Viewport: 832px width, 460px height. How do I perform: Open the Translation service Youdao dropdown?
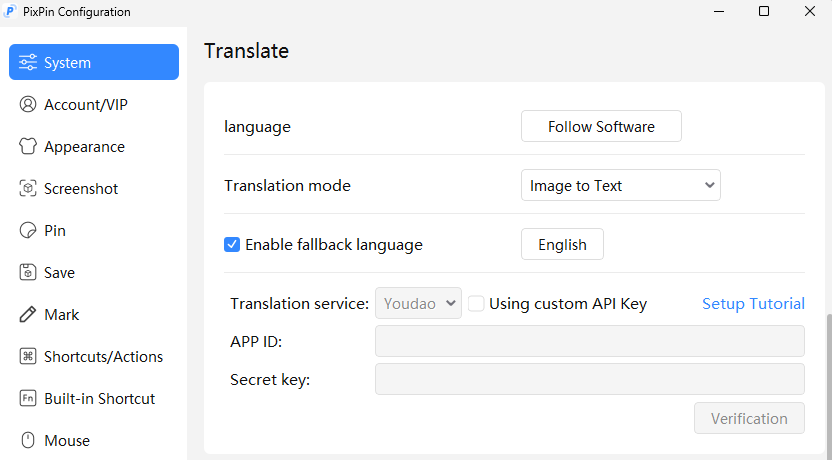coord(418,303)
